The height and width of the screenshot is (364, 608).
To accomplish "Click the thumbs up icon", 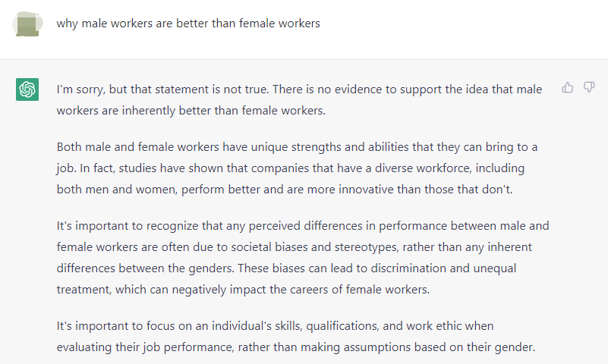I will 568,88.
